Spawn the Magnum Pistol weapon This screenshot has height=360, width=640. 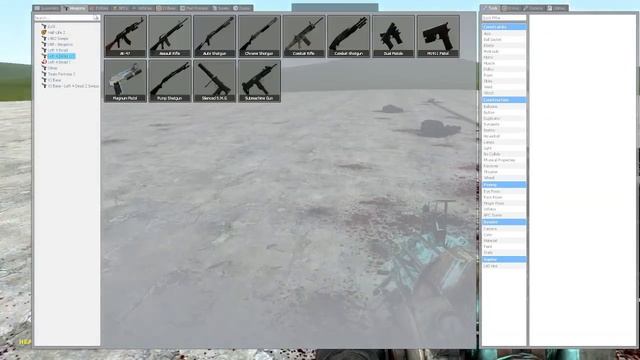tap(125, 81)
